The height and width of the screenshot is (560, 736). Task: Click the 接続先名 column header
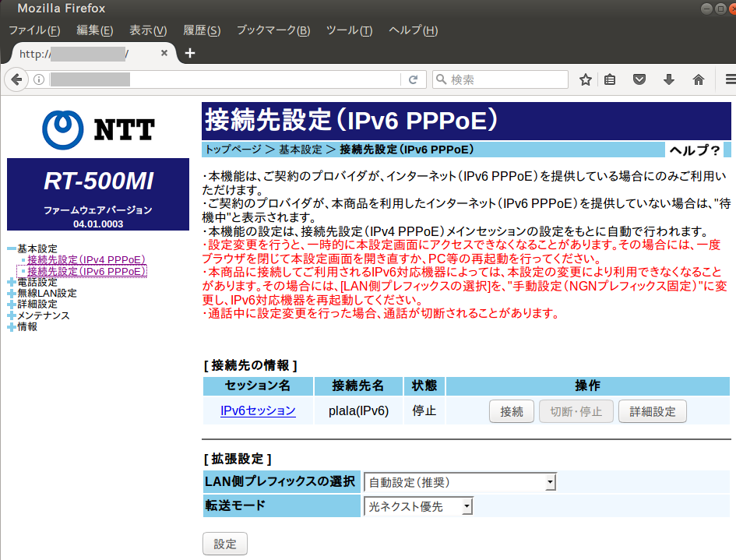[x=358, y=386]
